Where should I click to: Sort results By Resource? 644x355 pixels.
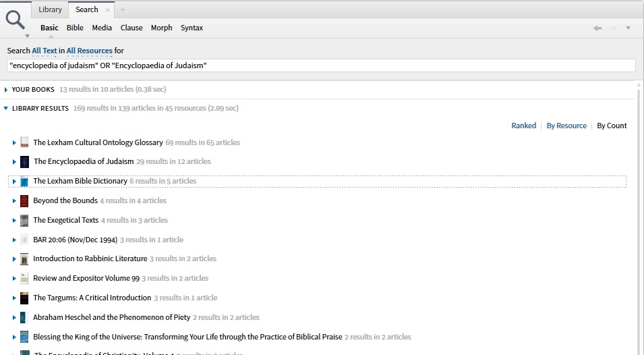pos(566,126)
